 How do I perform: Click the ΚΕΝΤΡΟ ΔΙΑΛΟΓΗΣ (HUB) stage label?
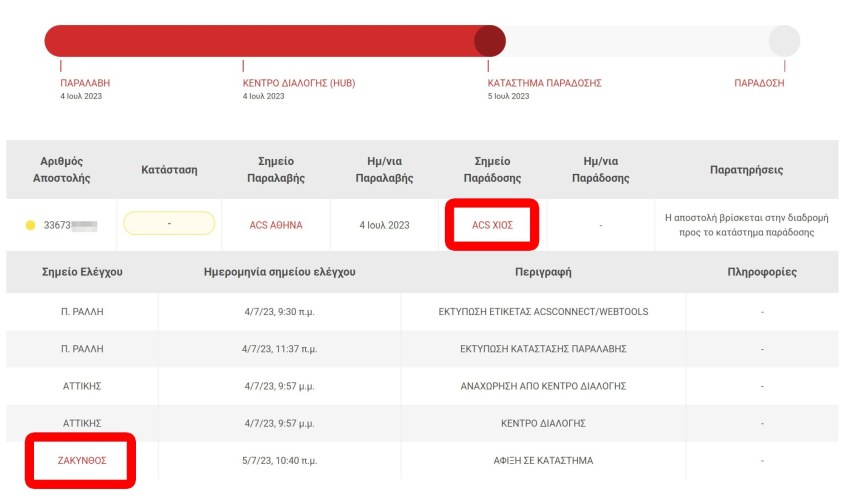[299, 83]
